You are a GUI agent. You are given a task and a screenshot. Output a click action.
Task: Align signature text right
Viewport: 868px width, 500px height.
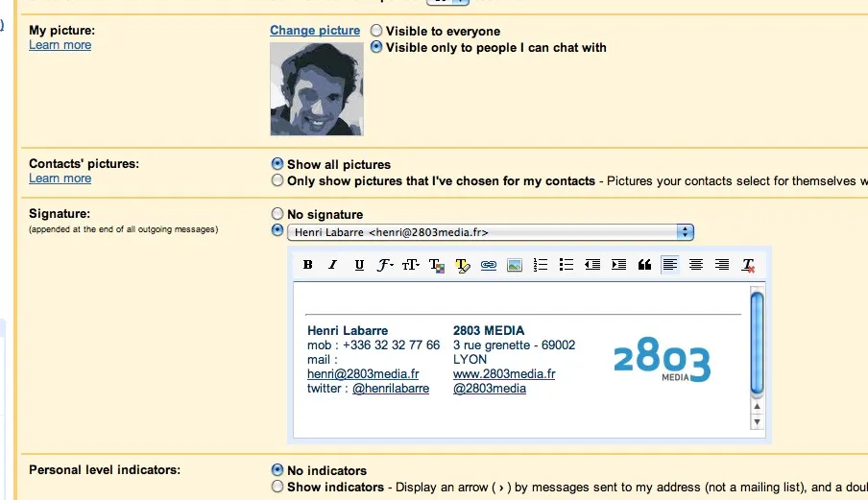(x=722, y=265)
